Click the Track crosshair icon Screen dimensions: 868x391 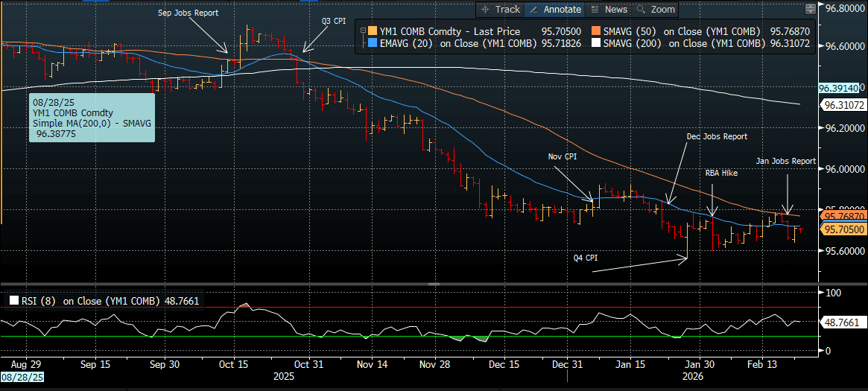(486, 10)
